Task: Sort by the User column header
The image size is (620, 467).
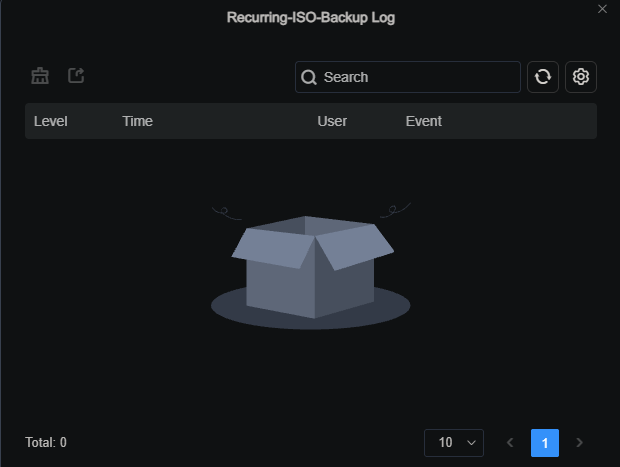Action: 332,121
